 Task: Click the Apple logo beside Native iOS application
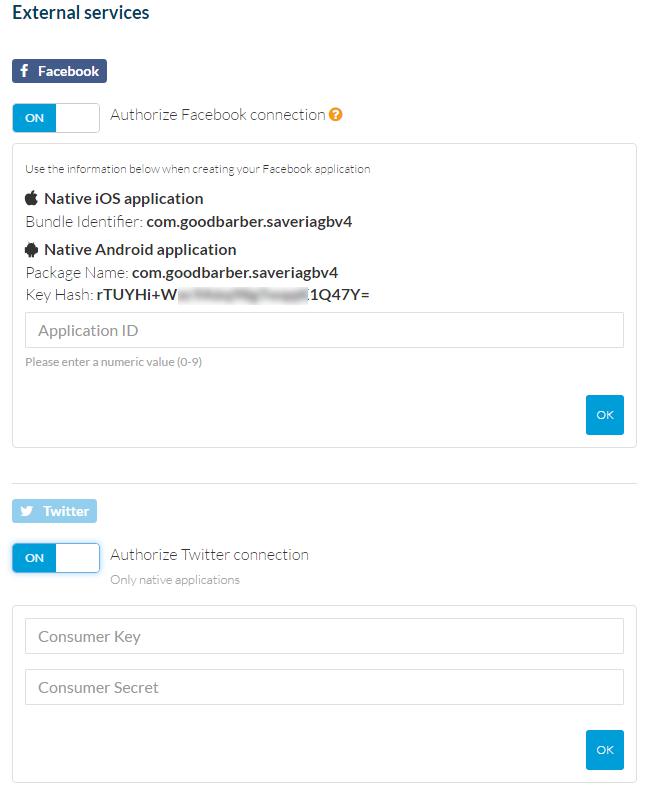point(32,198)
